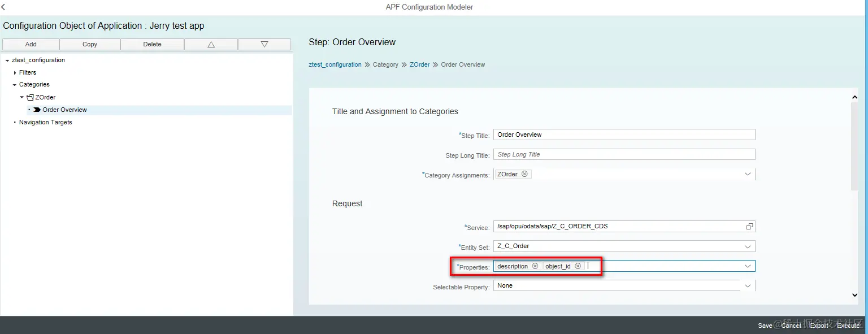Click 'Title and Assignment to Categories' heading
Viewport: 868px width, 334px height.
click(x=395, y=111)
